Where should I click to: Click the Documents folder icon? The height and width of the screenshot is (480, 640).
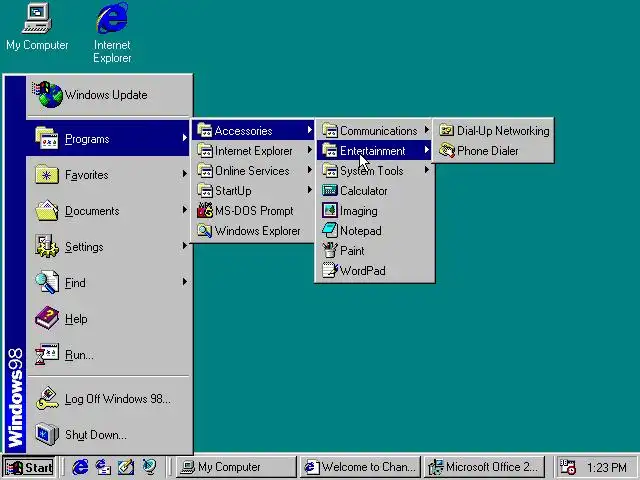click(47, 210)
